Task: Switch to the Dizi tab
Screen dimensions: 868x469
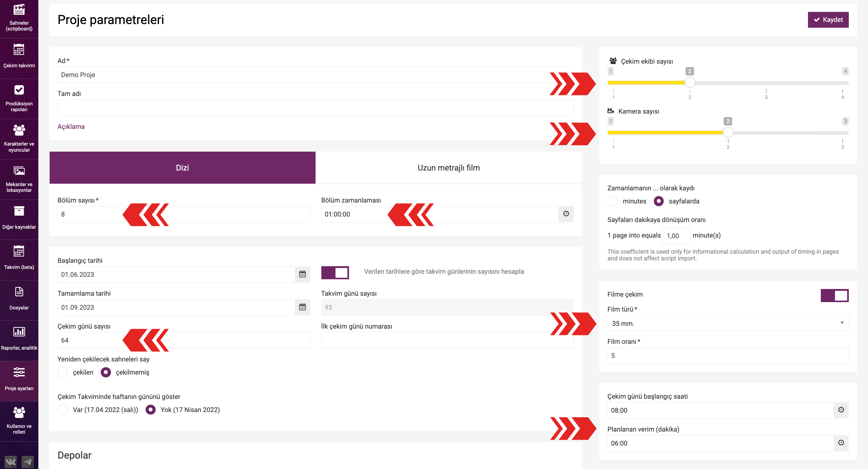Action: (x=182, y=167)
